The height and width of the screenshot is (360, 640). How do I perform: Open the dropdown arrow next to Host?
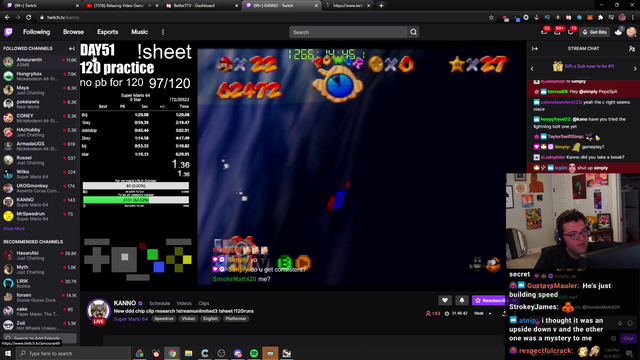pyautogui.click(x=490, y=313)
